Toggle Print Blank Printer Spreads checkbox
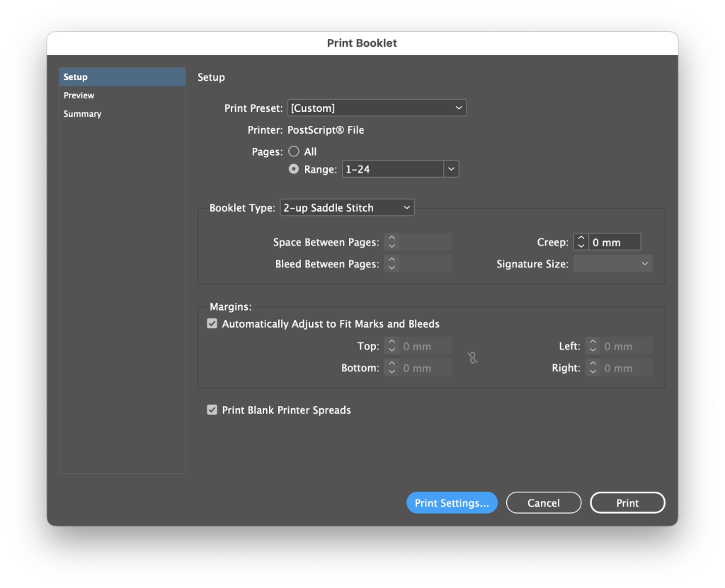This screenshot has width=725, height=588. coord(212,410)
